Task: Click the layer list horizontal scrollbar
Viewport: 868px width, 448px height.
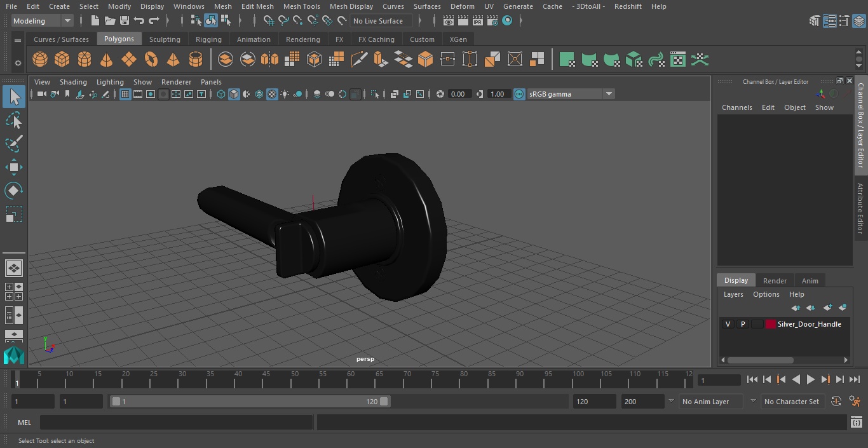Action: [760, 360]
